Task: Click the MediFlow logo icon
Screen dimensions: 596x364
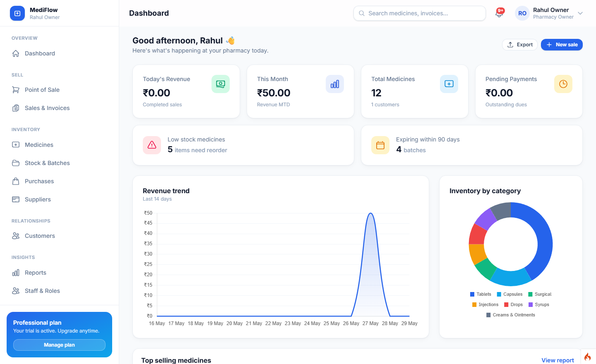Action: [x=17, y=13]
